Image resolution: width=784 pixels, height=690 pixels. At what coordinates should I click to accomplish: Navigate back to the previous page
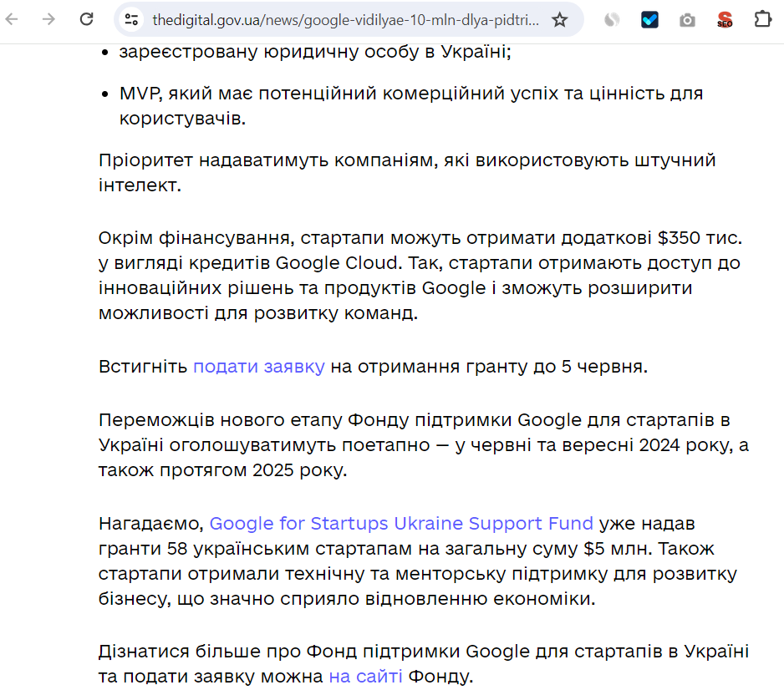pos(13,19)
